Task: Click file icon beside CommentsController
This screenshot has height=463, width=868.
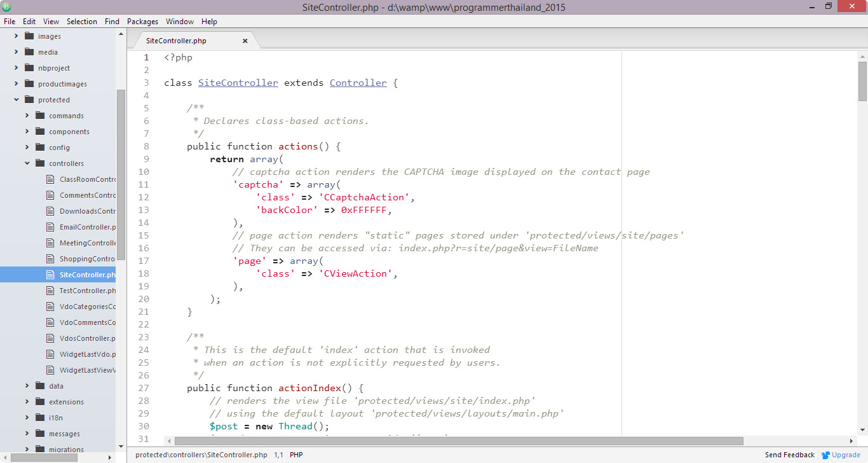Action: point(51,195)
